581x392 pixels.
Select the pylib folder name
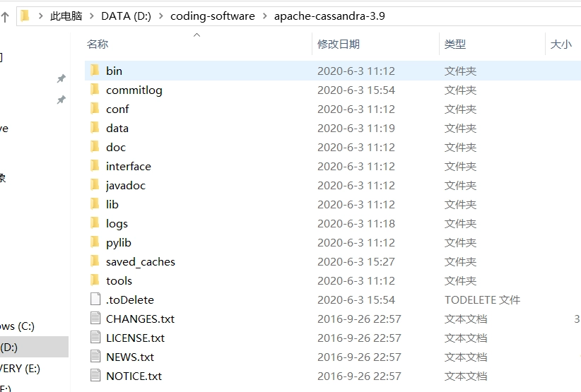[x=119, y=243]
